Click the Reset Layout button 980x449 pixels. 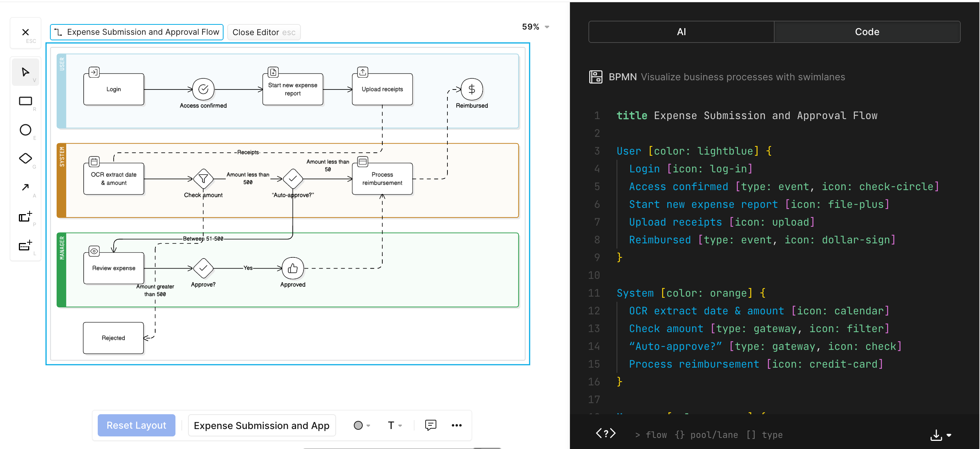[136, 425]
